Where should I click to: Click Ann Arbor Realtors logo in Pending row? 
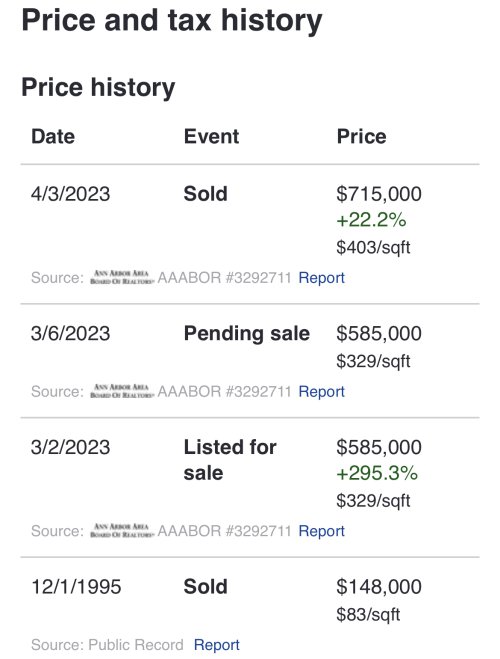click(x=122, y=392)
